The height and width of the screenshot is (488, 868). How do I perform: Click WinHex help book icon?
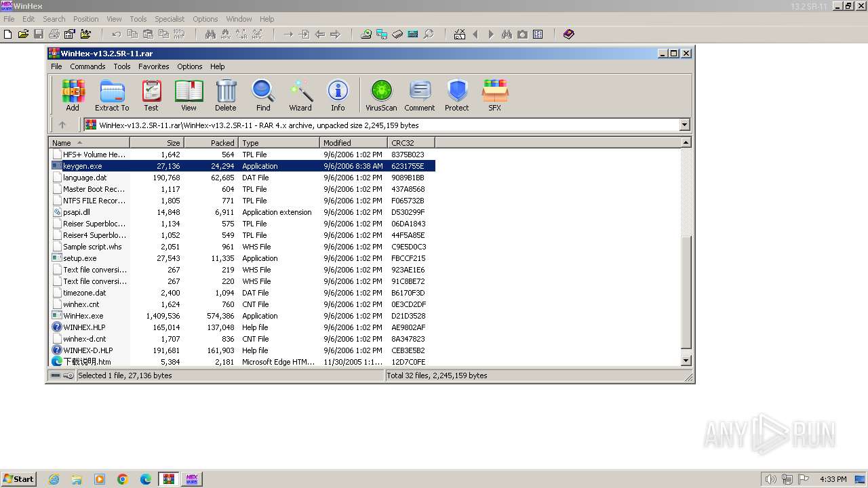569,34
